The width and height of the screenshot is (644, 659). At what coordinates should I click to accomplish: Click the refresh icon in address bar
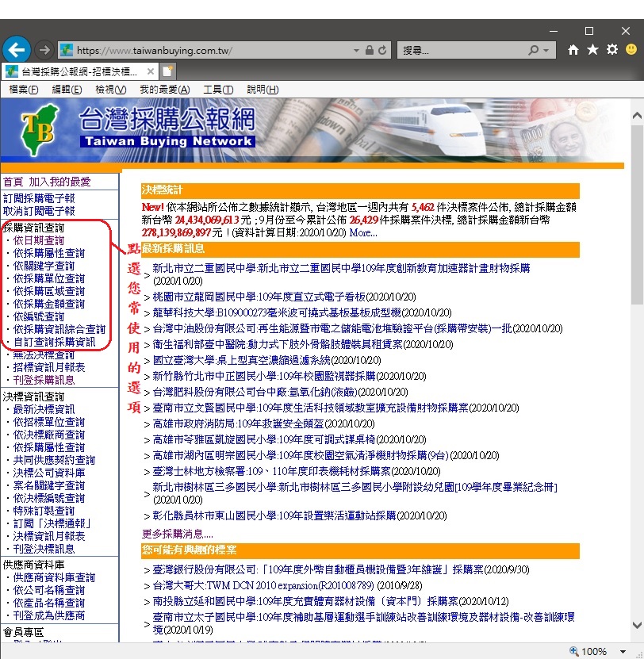point(382,51)
